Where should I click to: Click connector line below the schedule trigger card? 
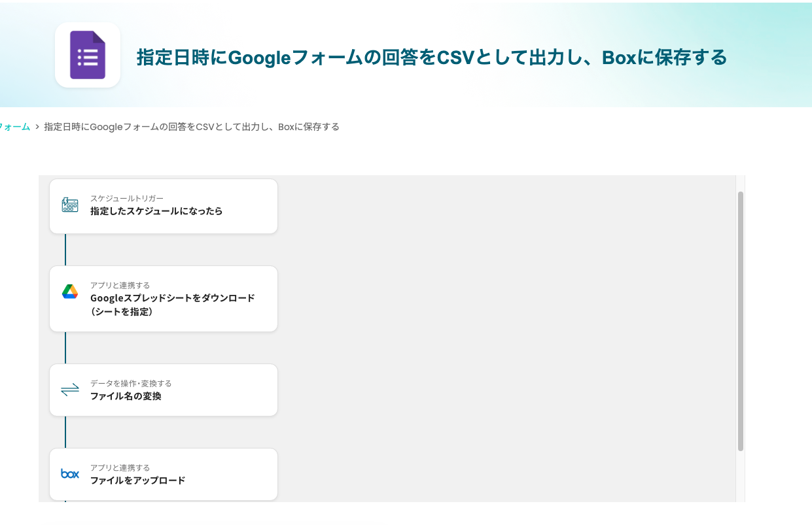(65, 249)
